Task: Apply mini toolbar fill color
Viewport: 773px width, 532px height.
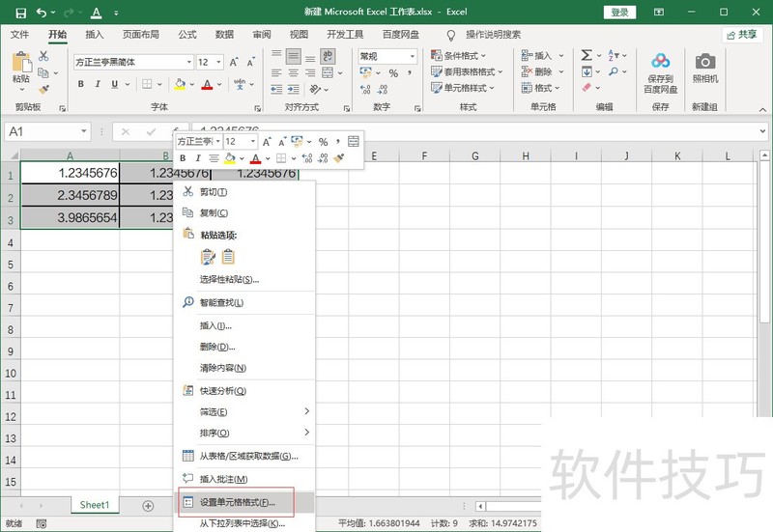Action: (x=229, y=158)
